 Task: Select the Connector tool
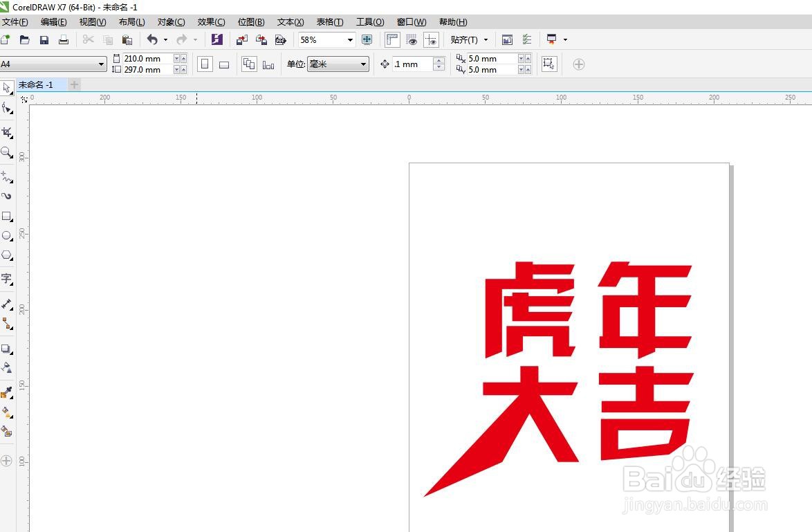coord(7,324)
